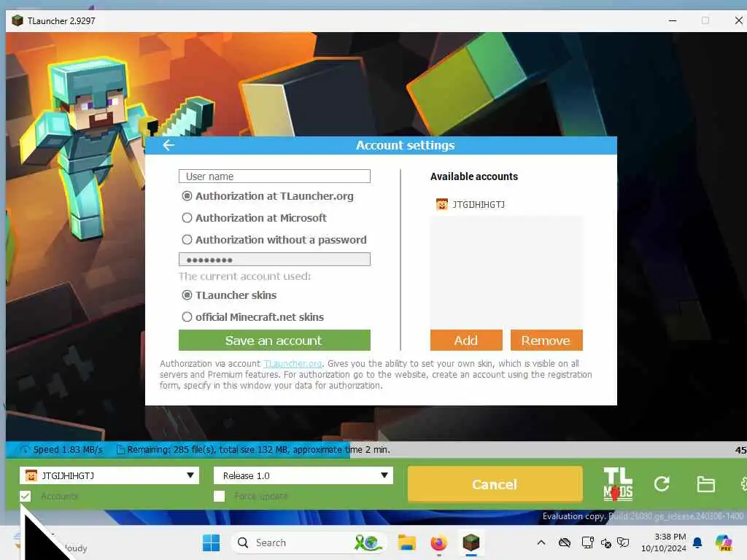Click the User name field
The width and height of the screenshot is (747, 560).
pyautogui.click(x=274, y=176)
